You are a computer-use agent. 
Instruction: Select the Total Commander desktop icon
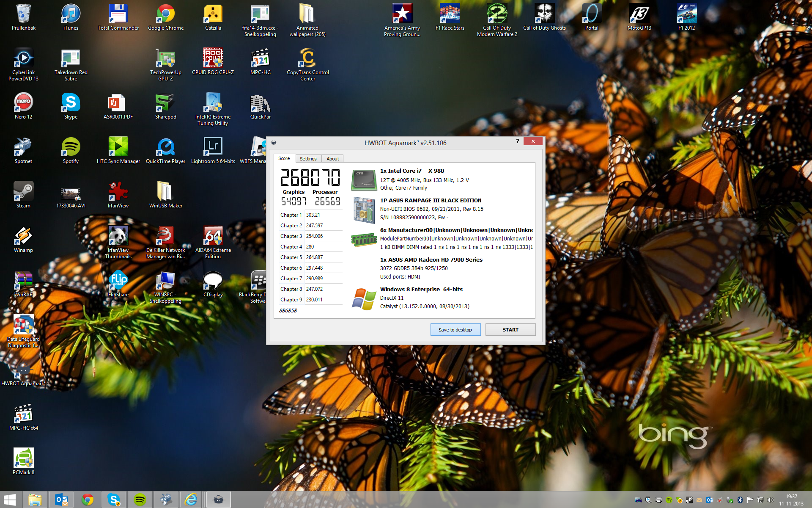coord(118,17)
